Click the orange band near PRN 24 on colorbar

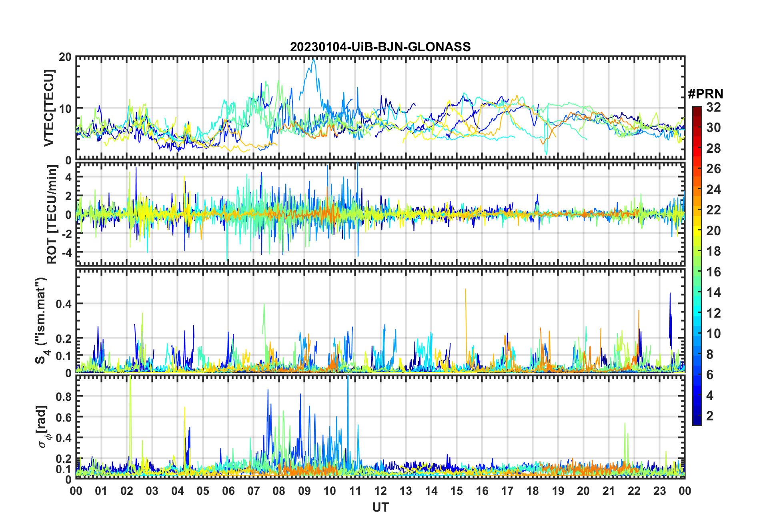[697, 189]
